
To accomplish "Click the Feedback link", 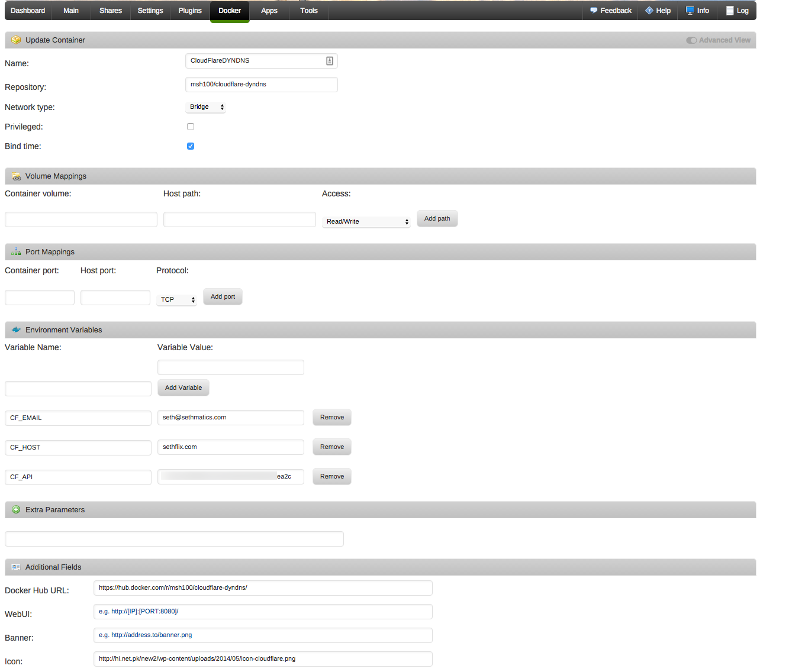I will pyautogui.click(x=611, y=11).
